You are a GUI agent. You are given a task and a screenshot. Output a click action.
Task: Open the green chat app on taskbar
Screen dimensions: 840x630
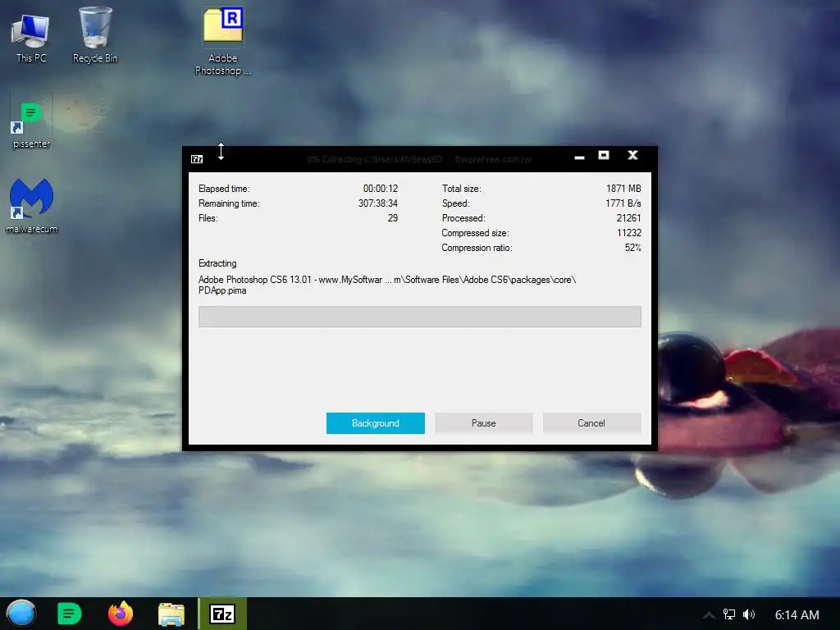(69, 614)
